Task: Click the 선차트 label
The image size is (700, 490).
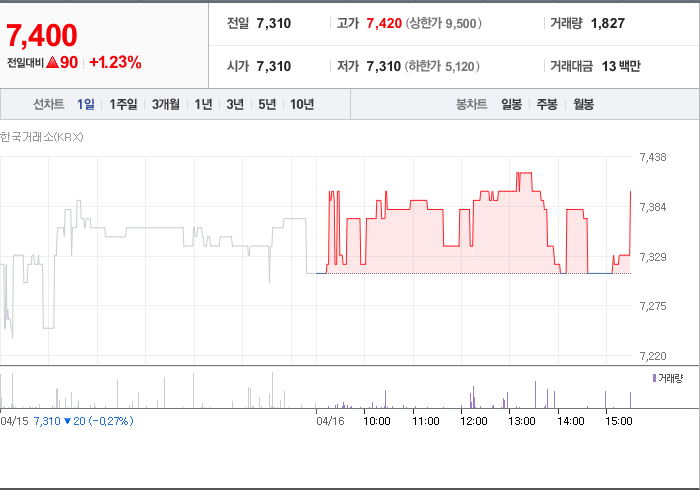Action: [x=49, y=104]
